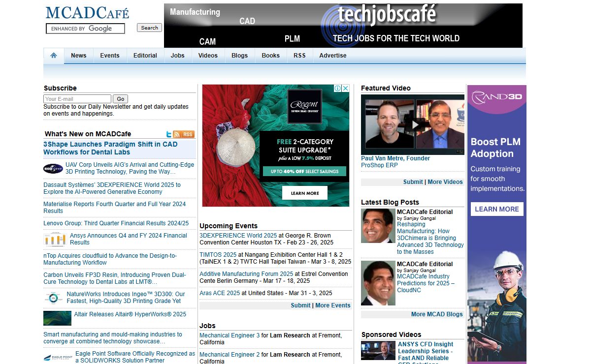Screen dimensions: 591x364
Task: Click LEARN MORE in the Rand 3D ad
Action: coord(497,209)
